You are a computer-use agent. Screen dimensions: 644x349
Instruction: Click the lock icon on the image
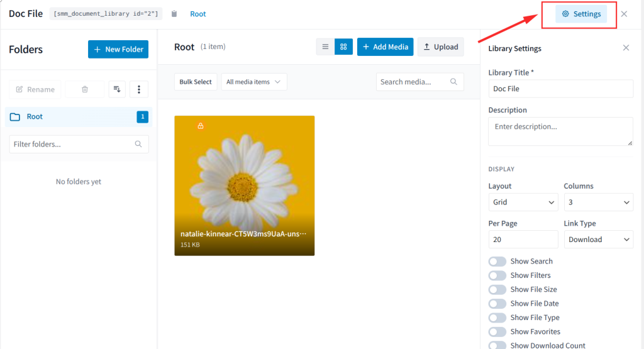pyautogui.click(x=201, y=126)
